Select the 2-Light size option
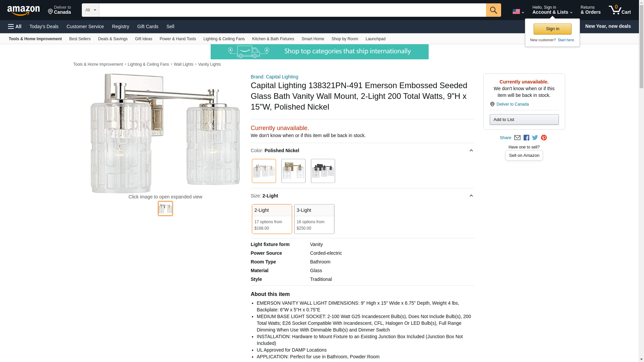 (x=272, y=219)
